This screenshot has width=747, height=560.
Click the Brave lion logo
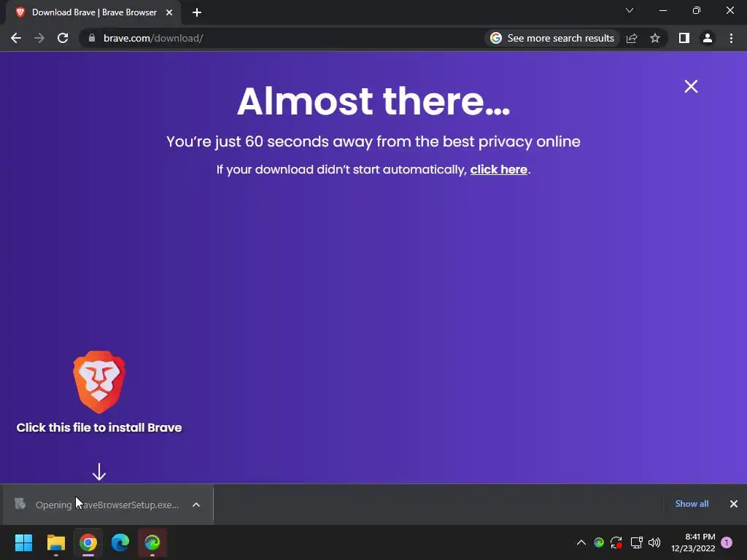[x=99, y=382]
